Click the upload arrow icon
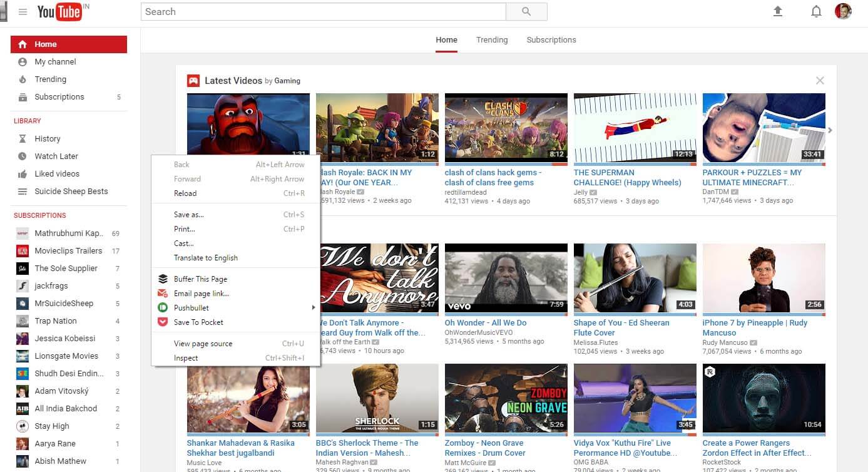 point(778,11)
